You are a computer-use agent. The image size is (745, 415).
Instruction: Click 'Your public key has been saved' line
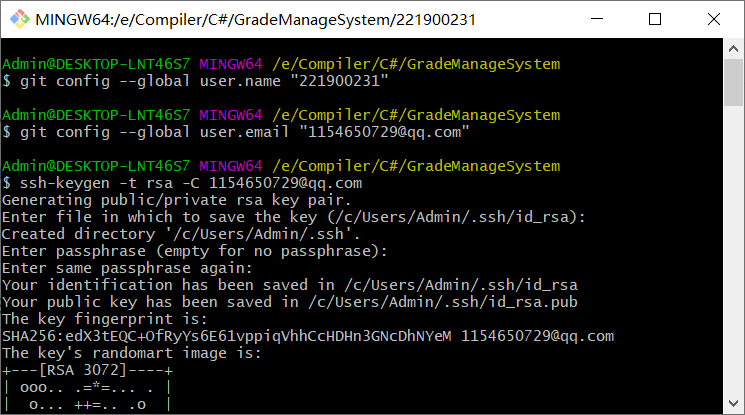(x=290, y=302)
